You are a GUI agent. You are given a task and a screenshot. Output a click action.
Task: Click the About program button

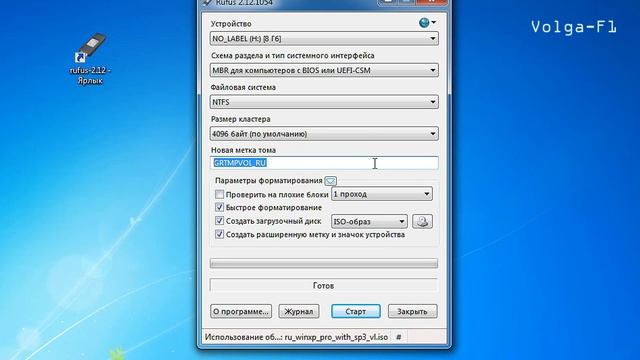click(241, 311)
